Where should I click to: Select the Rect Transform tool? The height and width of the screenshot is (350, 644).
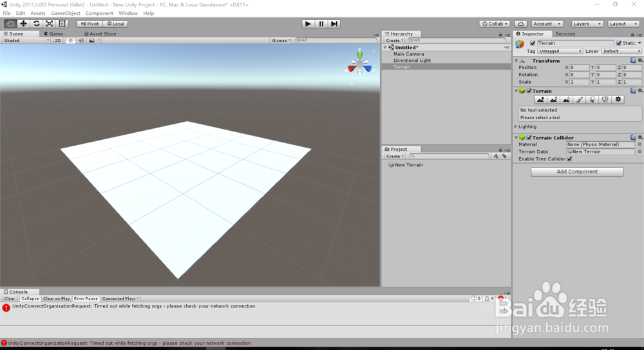[x=62, y=24]
